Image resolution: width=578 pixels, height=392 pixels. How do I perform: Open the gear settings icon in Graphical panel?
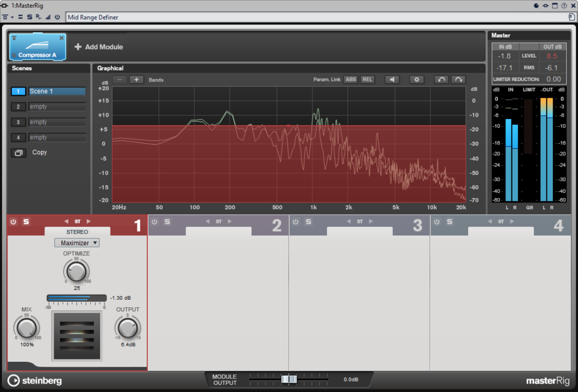[x=416, y=80]
